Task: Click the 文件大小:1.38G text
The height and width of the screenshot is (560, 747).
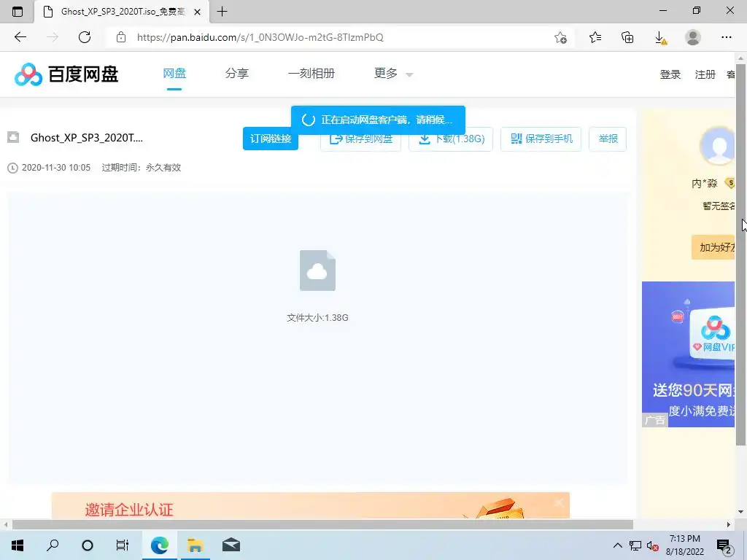Action: tap(317, 318)
